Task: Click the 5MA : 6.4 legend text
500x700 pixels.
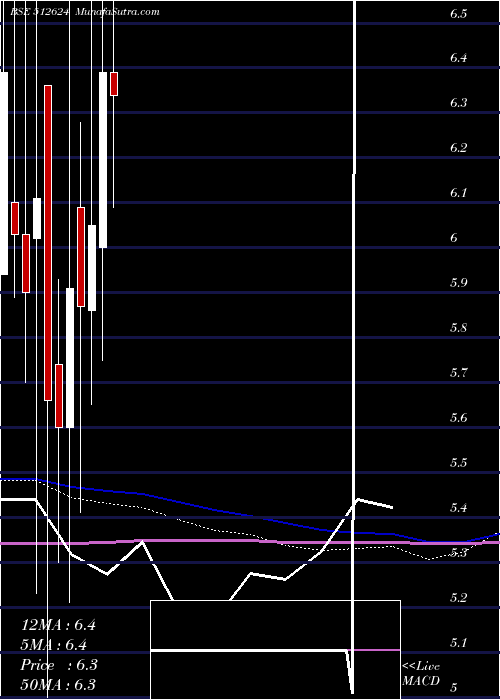Action: pyautogui.click(x=54, y=645)
